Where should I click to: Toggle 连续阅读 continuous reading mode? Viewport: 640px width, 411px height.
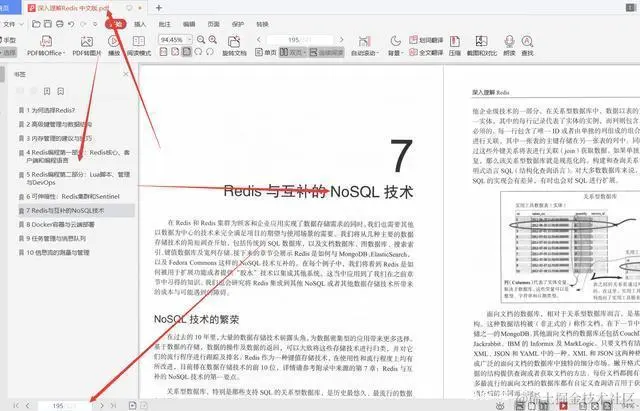327,52
